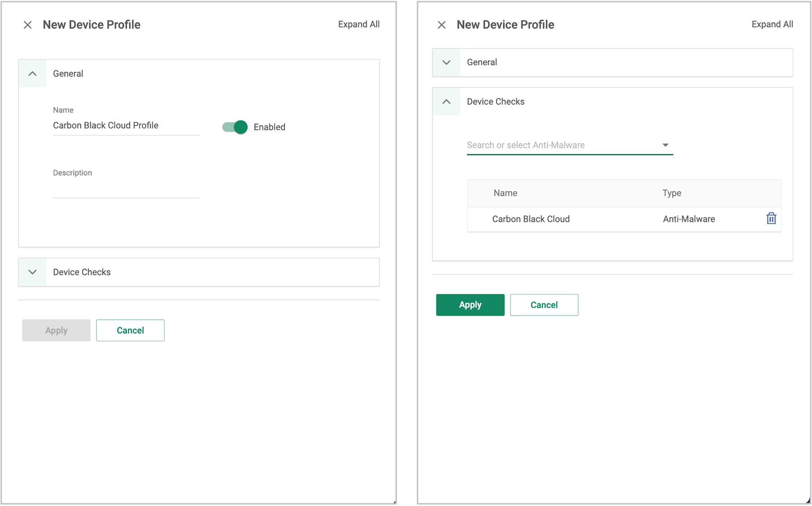
Task: Click the Device Checks heading in left panel
Action: coord(82,272)
